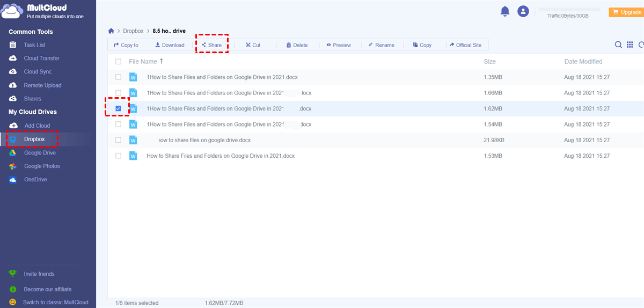This screenshot has width=644, height=308.
Task: Toggle the select-all checkbox
Action: [118, 62]
